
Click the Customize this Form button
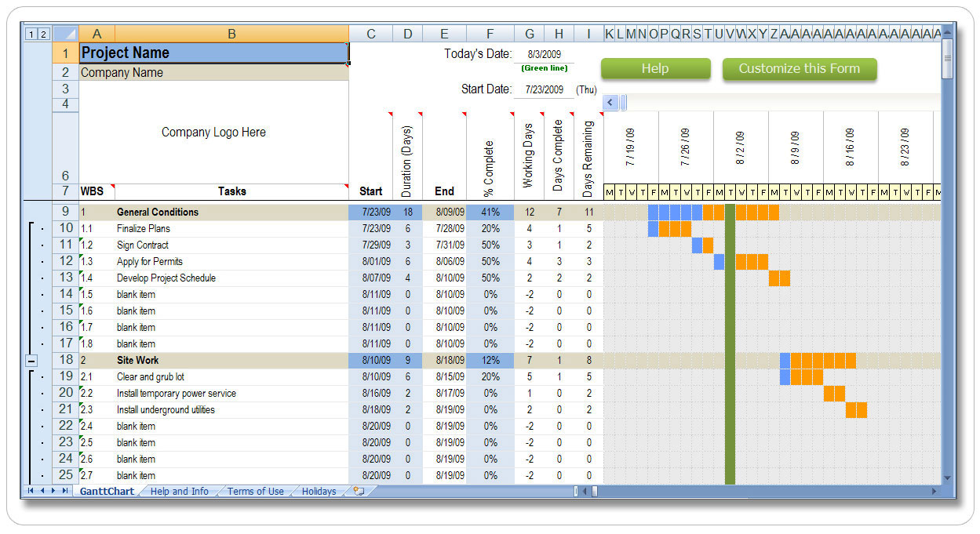pyautogui.click(x=800, y=69)
